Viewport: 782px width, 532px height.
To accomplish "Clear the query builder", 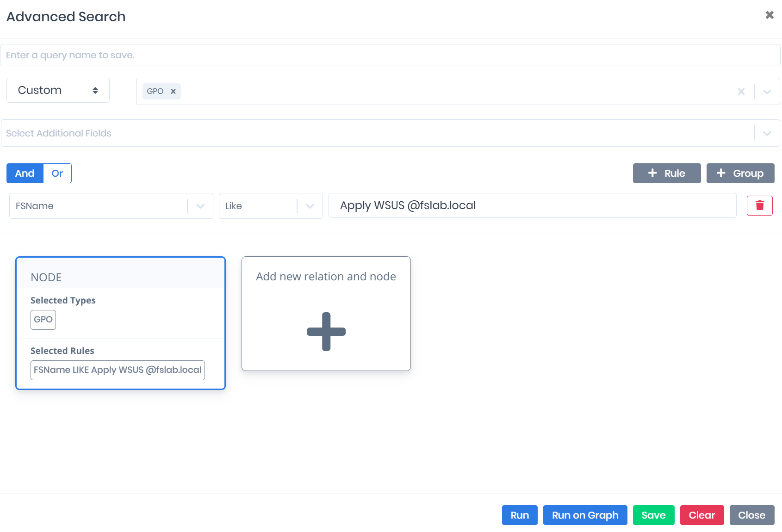I will pyautogui.click(x=701, y=515).
